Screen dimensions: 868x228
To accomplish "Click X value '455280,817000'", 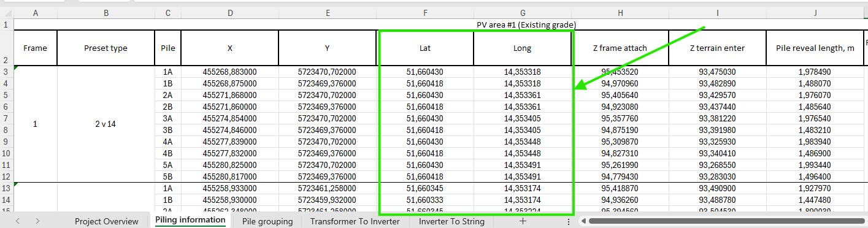I will coord(230,177).
